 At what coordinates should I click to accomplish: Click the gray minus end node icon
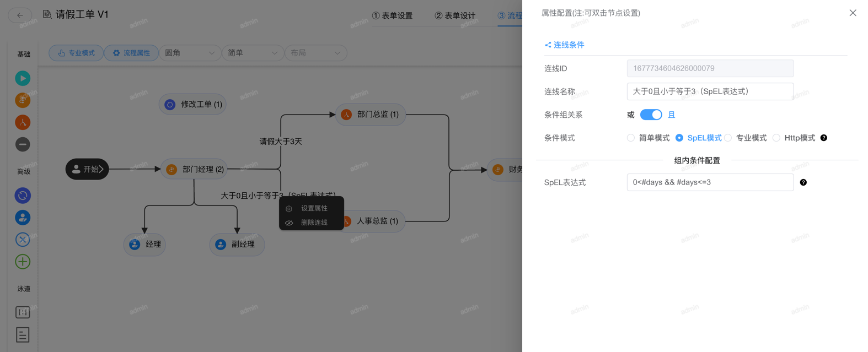[x=23, y=144]
